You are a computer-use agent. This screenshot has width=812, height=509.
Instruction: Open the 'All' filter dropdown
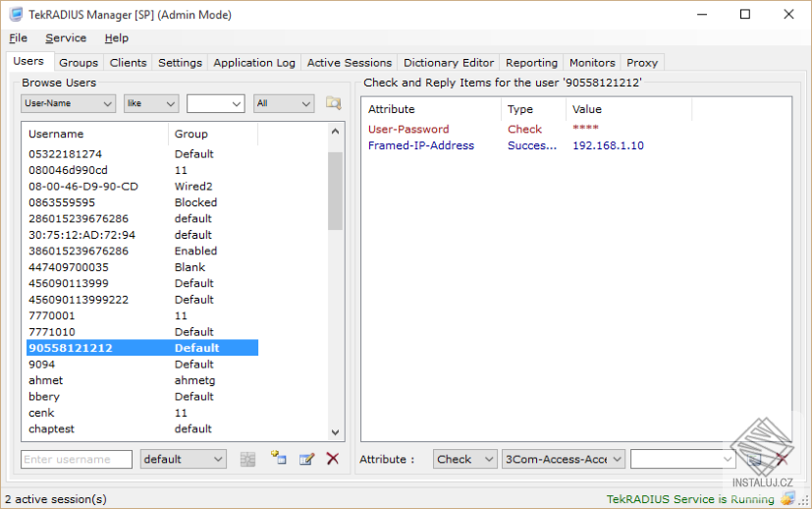click(284, 103)
